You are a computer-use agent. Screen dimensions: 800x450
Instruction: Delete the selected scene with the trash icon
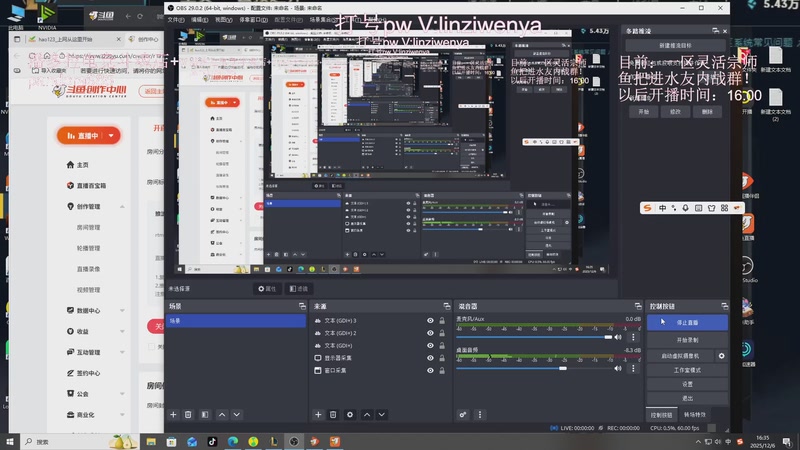coord(188,415)
